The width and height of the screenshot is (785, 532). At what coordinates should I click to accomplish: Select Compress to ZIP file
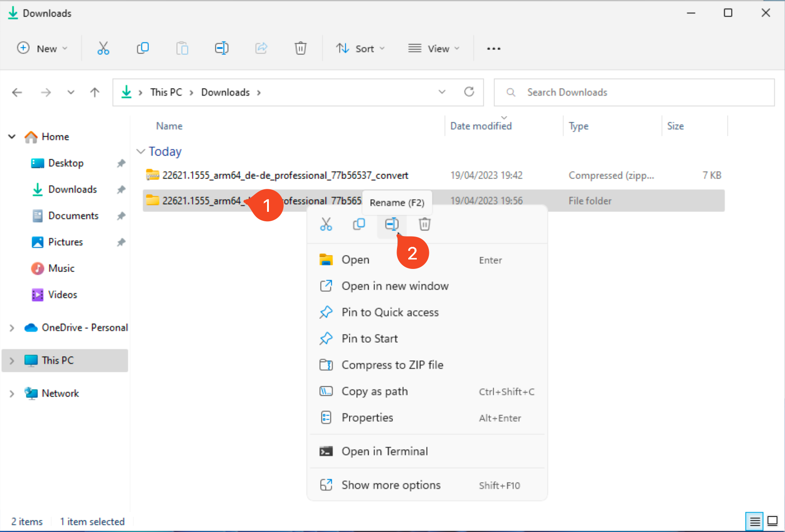pyautogui.click(x=392, y=365)
